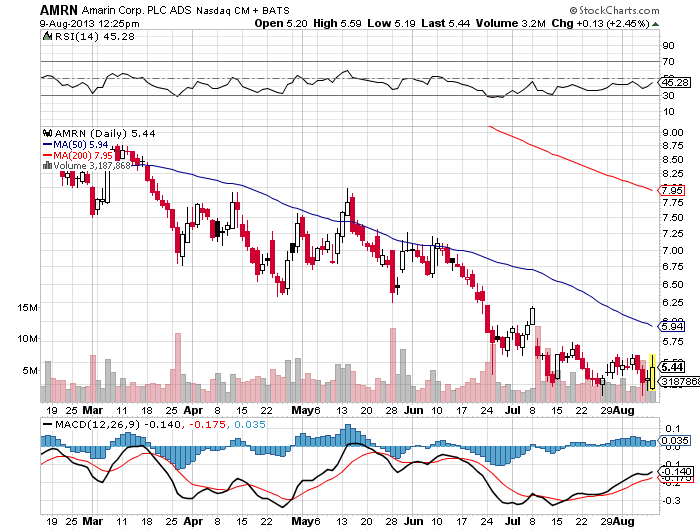
Task: Click the boxed -0.140 tag on MACD axis
Action: (676, 472)
